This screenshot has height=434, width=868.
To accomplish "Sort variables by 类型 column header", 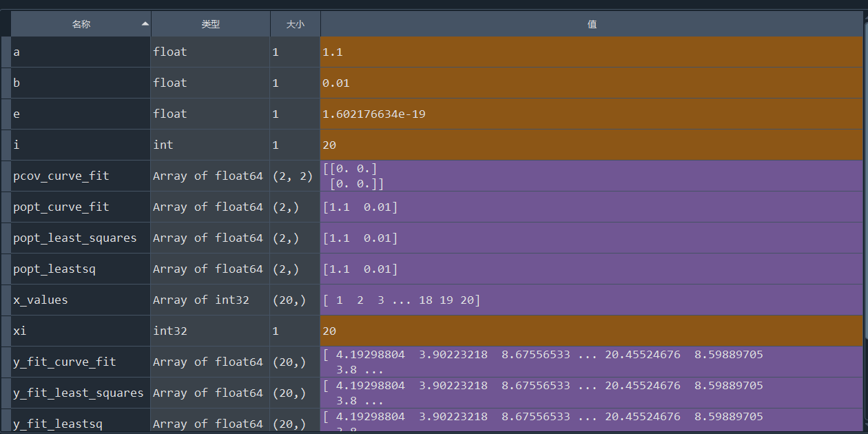I will (x=210, y=24).
